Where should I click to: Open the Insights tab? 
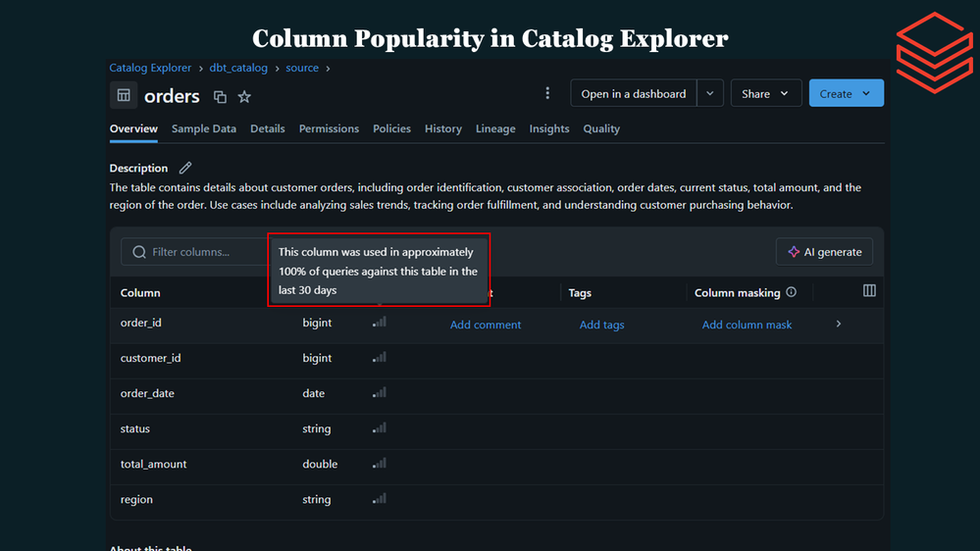point(549,128)
